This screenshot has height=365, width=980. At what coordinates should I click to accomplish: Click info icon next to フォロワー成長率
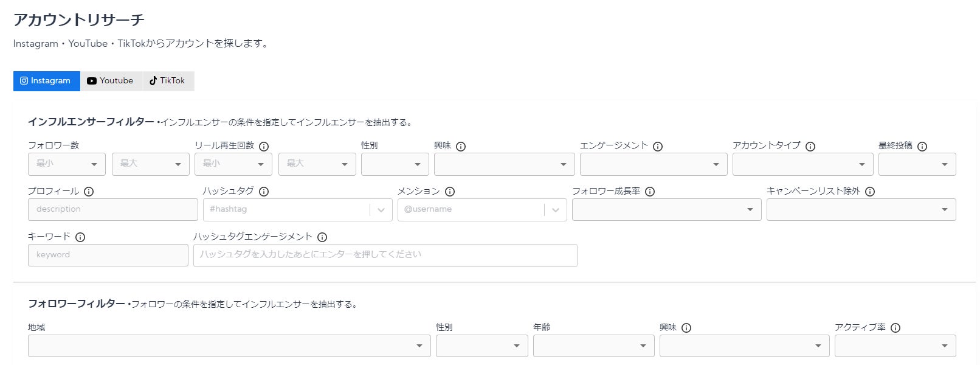click(650, 192)
